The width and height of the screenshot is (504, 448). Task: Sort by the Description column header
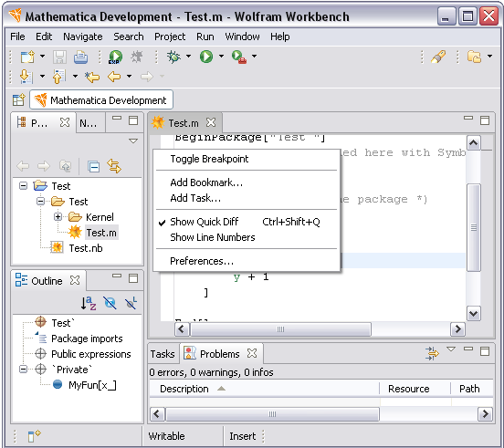pyautogui.click(x=264, y=389)
